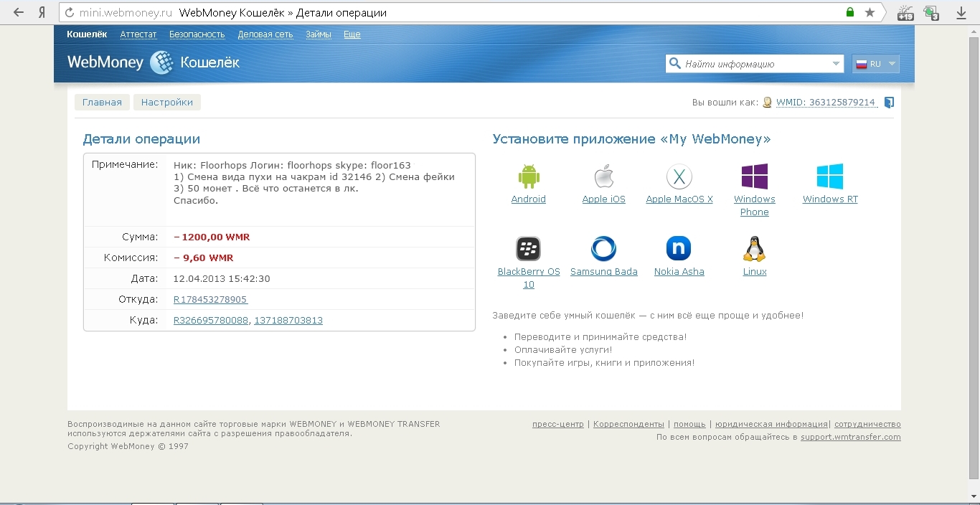Open the помощь footer link
980x505 pixels.
coord(689,424)
